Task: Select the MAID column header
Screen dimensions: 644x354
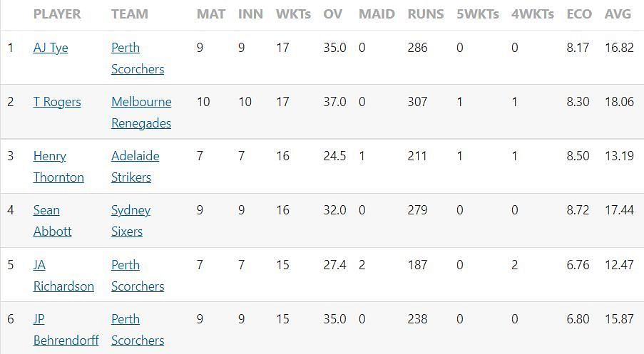Action: 377,14
